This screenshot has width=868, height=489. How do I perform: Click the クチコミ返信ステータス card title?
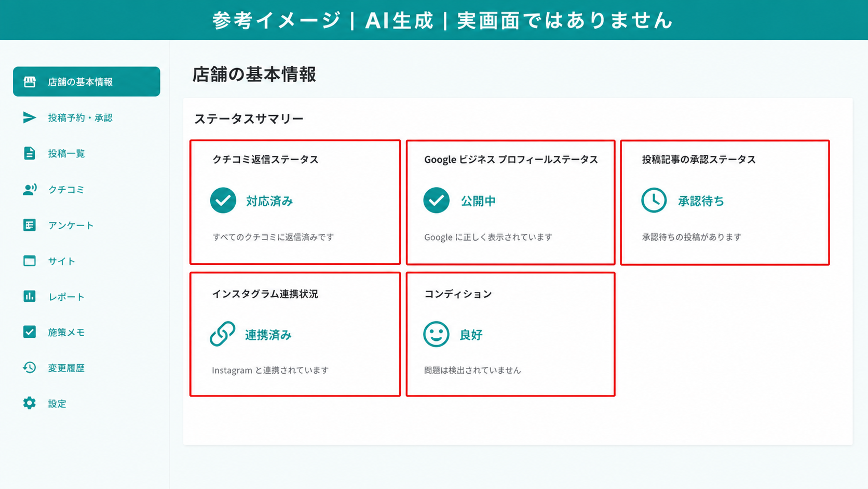pos(265,160)
